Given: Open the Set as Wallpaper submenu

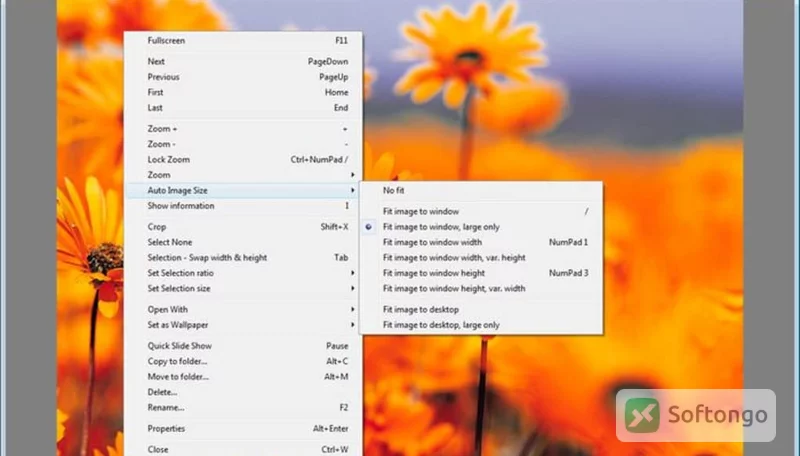Looking at the screenshot, I should pyautogui.click(x=243, y=325).
